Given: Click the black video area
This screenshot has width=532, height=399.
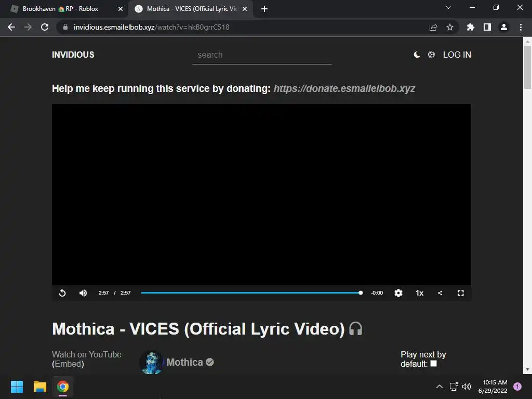Looking at the screenshot, I should coord(261,194).
